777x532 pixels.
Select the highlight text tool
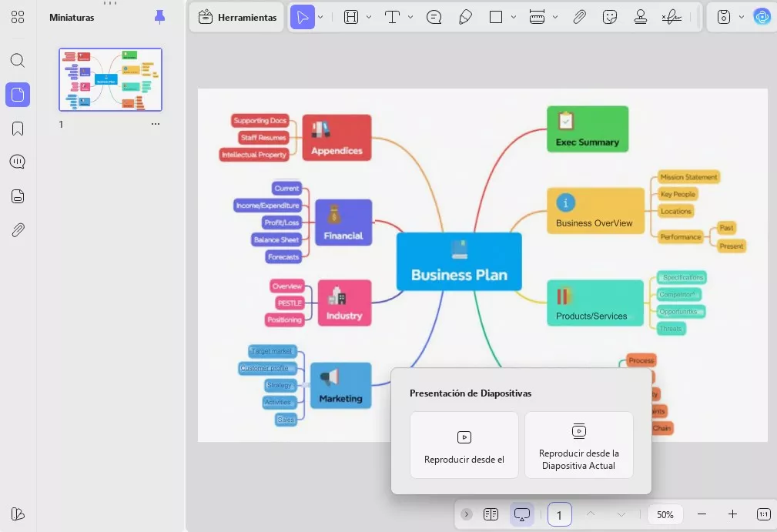(351, 18)
